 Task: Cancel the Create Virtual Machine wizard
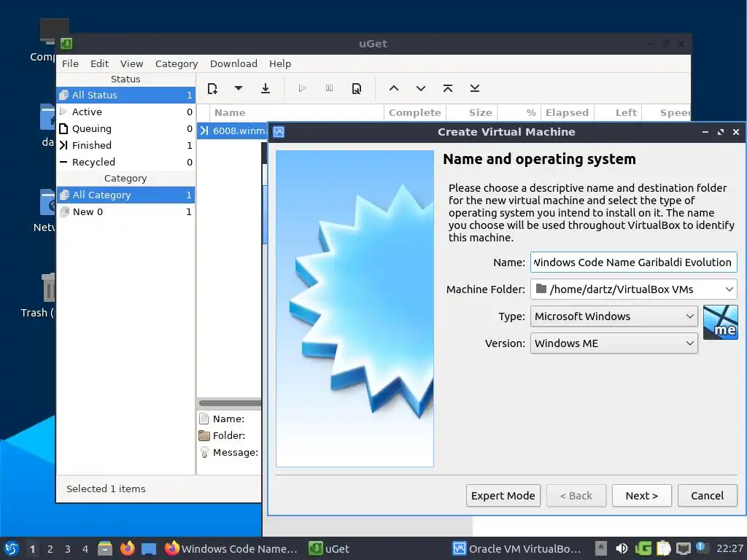(708, 496)
